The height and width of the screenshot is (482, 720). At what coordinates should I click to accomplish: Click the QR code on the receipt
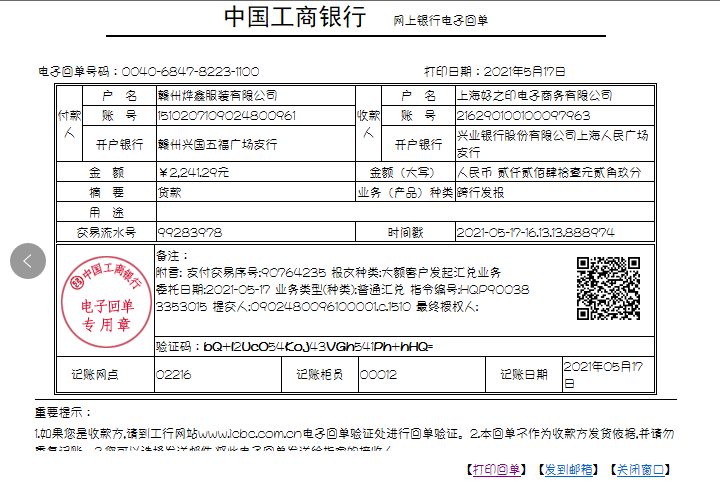click(x=608, y=288)
